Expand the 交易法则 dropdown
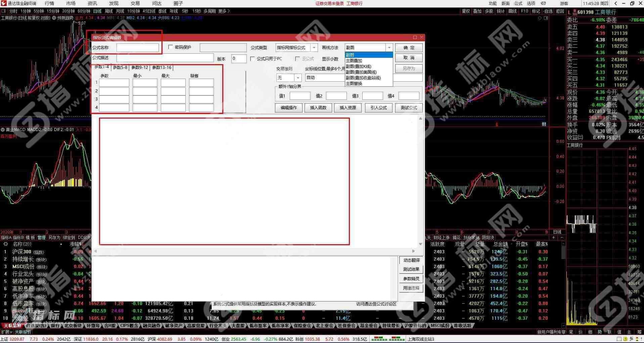 click(297, 78)
